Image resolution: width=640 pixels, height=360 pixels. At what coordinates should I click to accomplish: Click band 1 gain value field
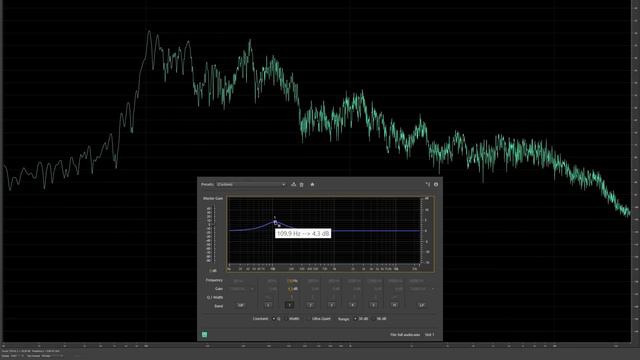(x=292, y=289)
